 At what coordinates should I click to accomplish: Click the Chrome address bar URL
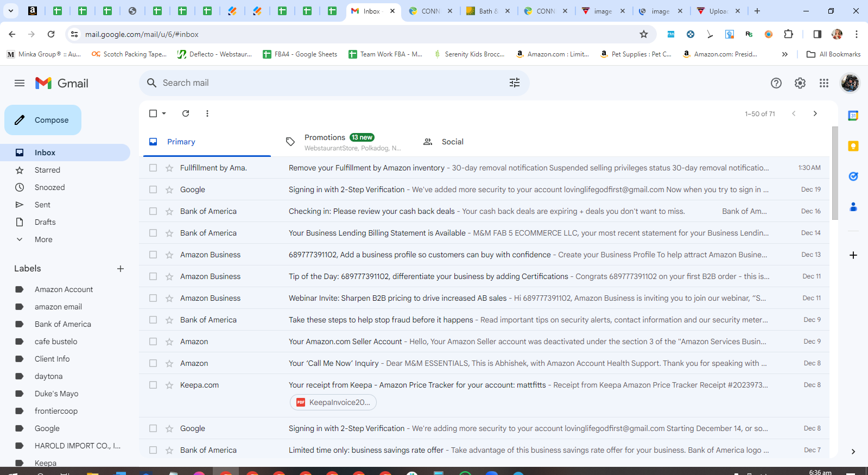pyautogui.click(x=142, y=34)
